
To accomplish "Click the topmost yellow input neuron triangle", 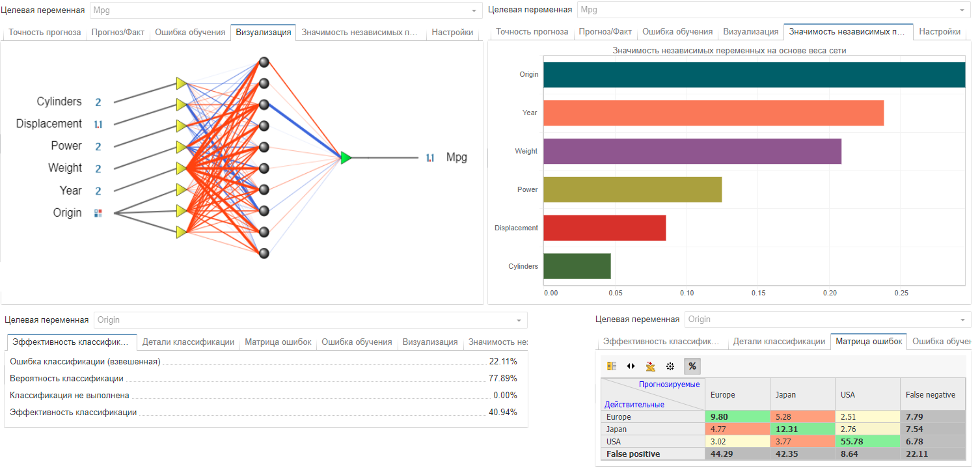I will click(182, 83).
